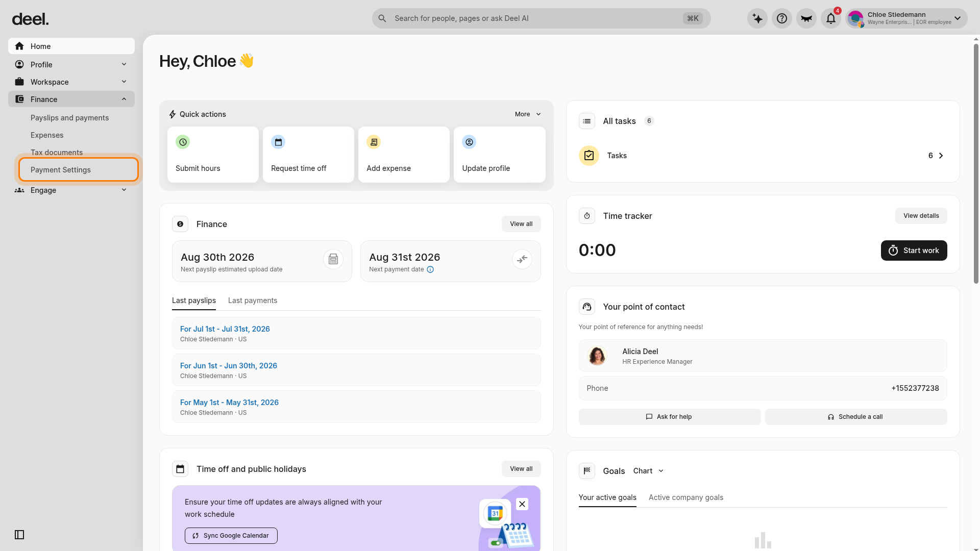Viewport: 980px width, 551px height.
Task: Dismiss the calendar sync banner
Action: pos(522,504)
